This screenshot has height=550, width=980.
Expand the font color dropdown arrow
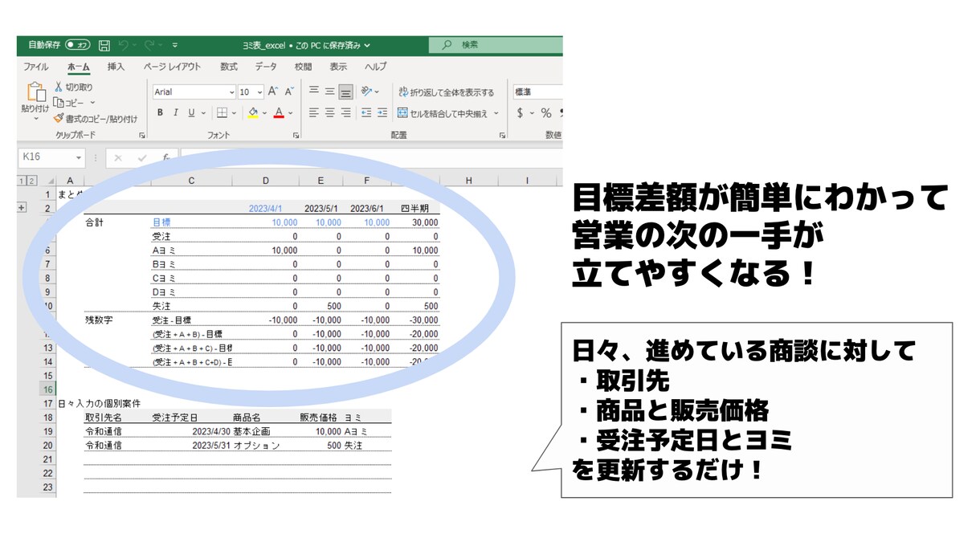point(291,113)
